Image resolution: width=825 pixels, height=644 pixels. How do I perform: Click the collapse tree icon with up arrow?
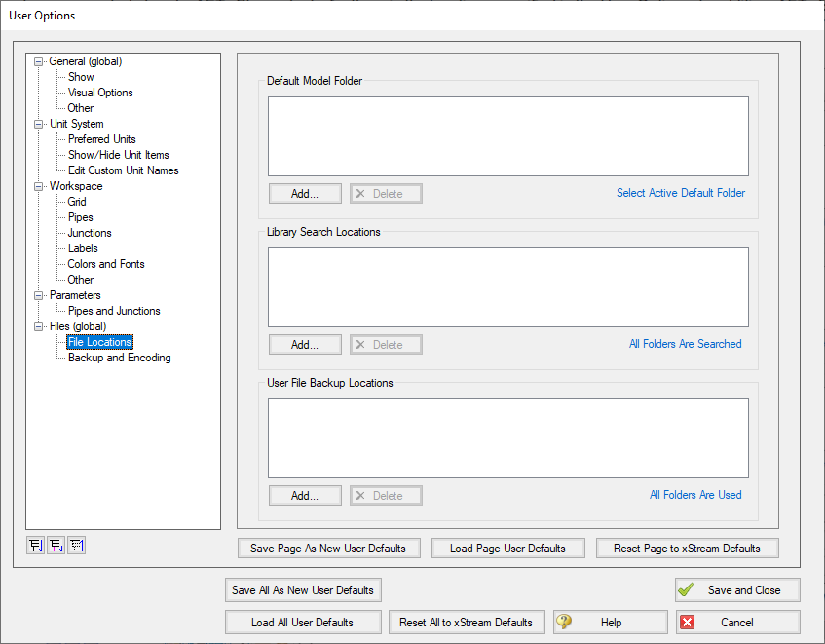(77, 546)
